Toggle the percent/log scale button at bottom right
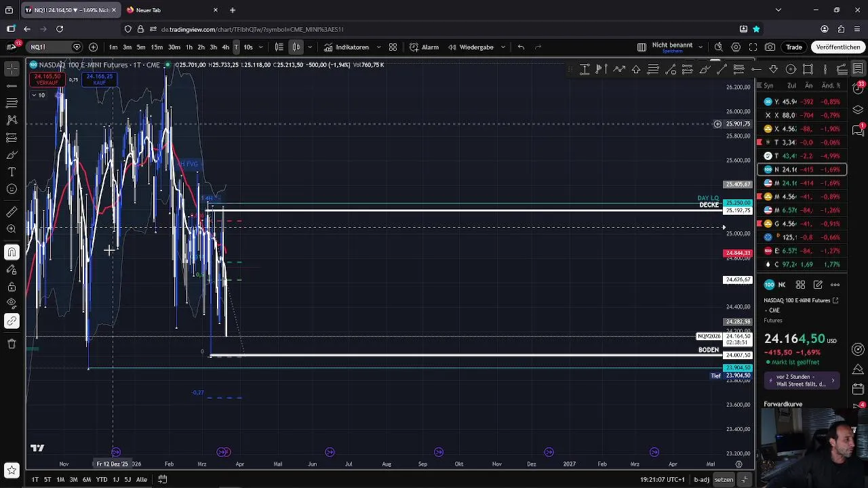Image resolution: width=868 pixels, height=488 pixels. pos(744,480)
